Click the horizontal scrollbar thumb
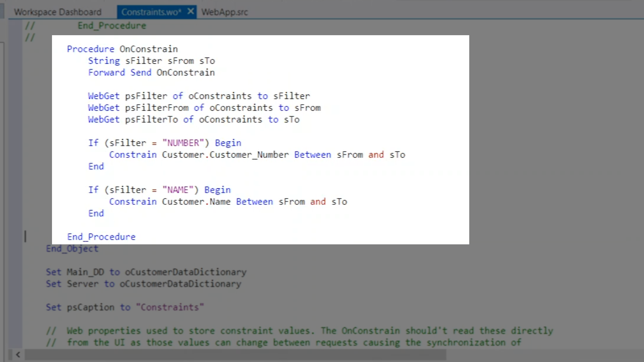The width and height of the screenshot is (644, 362). (x=235, y=354)
